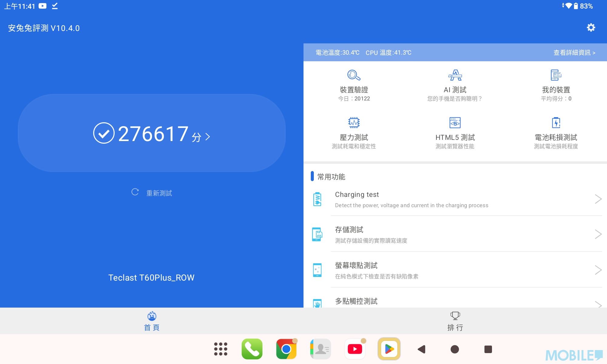
Task: Open the settings gear icon
Action: point(591,28)
